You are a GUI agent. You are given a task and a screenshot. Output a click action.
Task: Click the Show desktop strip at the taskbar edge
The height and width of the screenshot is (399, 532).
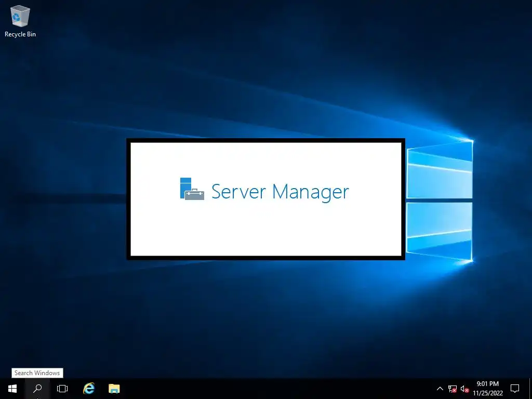[530, 389]
